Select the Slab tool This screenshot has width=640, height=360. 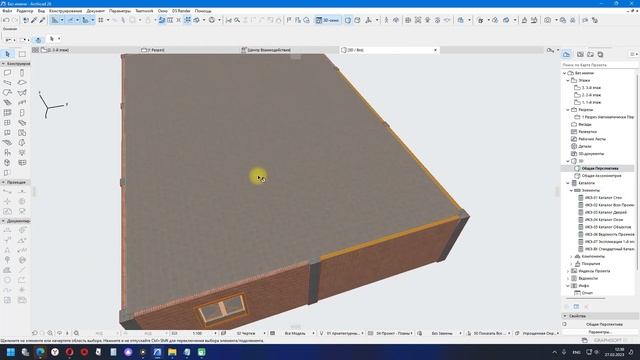coord(22,82)
